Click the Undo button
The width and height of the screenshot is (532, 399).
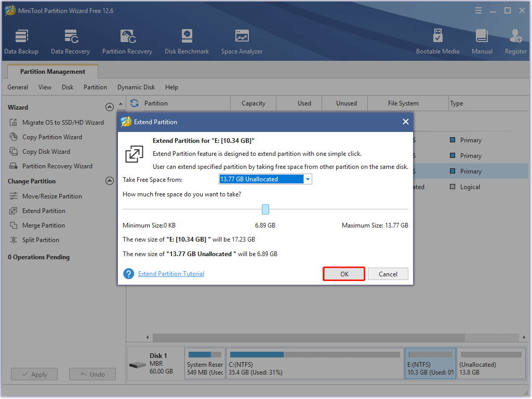click(x=92, y=374)
